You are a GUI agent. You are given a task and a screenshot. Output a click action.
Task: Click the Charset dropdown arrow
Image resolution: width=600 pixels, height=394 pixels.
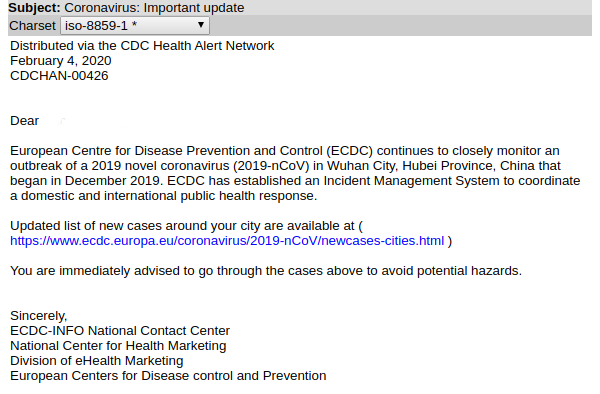click(x=201, y=25)
